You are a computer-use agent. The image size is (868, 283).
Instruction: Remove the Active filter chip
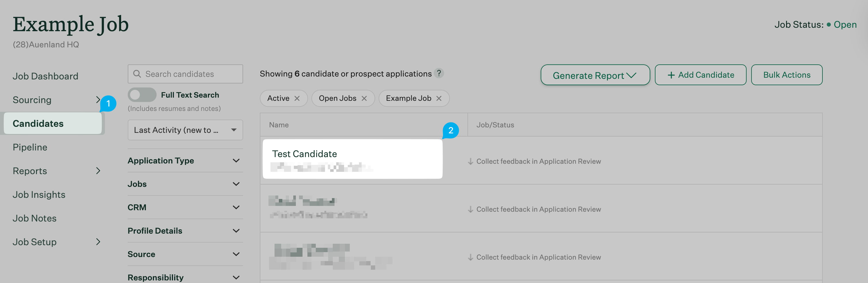pyautogui.click(x=297, y=98)
